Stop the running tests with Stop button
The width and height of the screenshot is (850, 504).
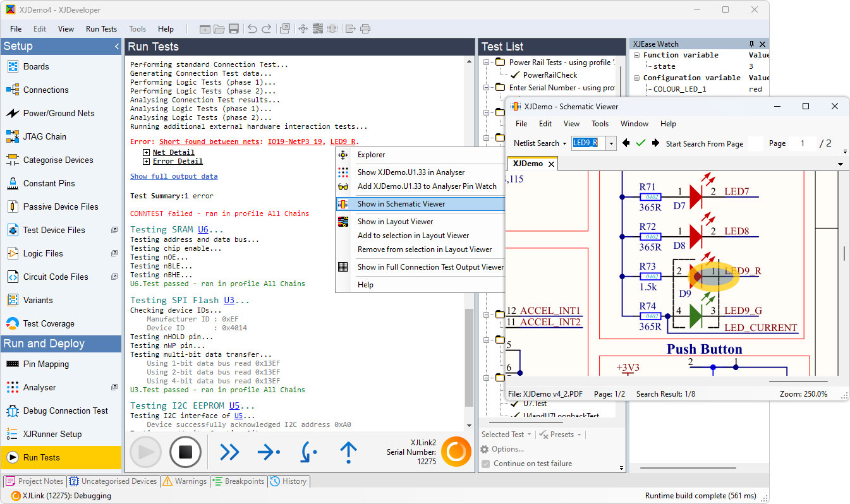[185, 452]
